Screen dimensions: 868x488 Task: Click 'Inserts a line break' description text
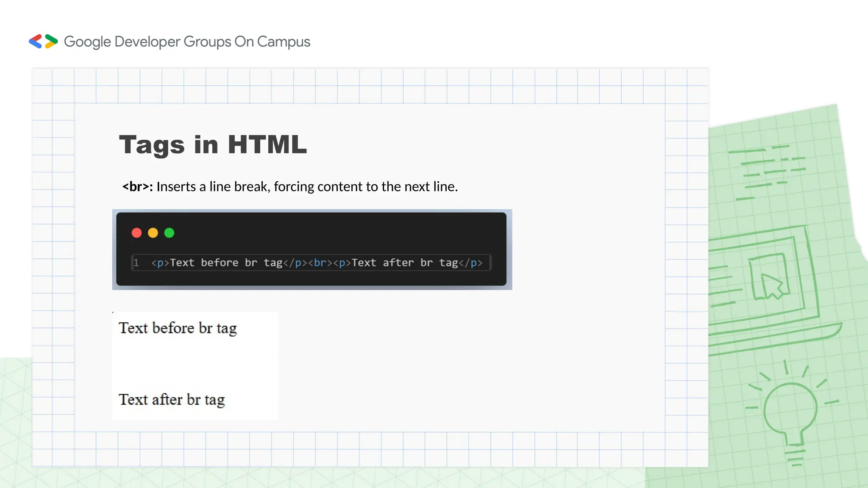pyautogui.click(x=307, y=186)
